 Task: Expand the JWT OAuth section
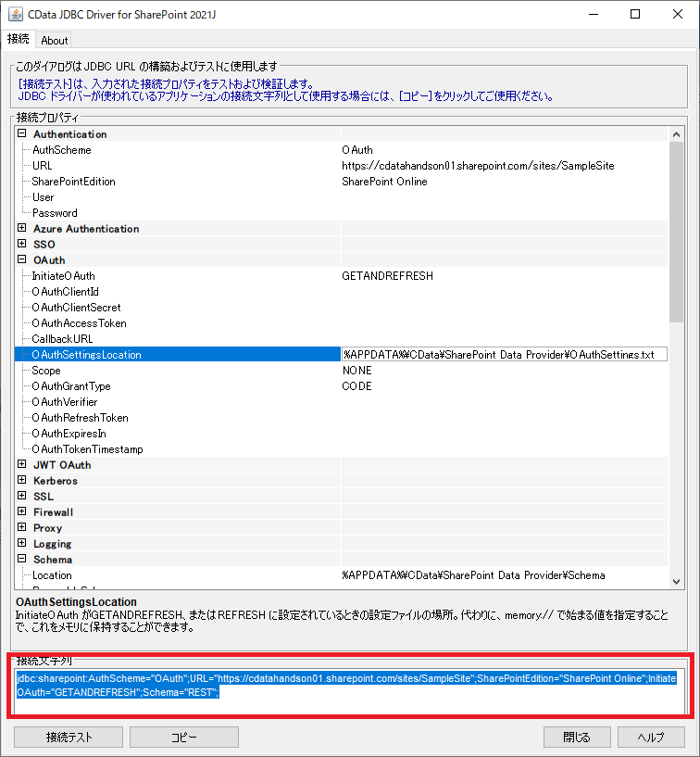pos(21,464)
